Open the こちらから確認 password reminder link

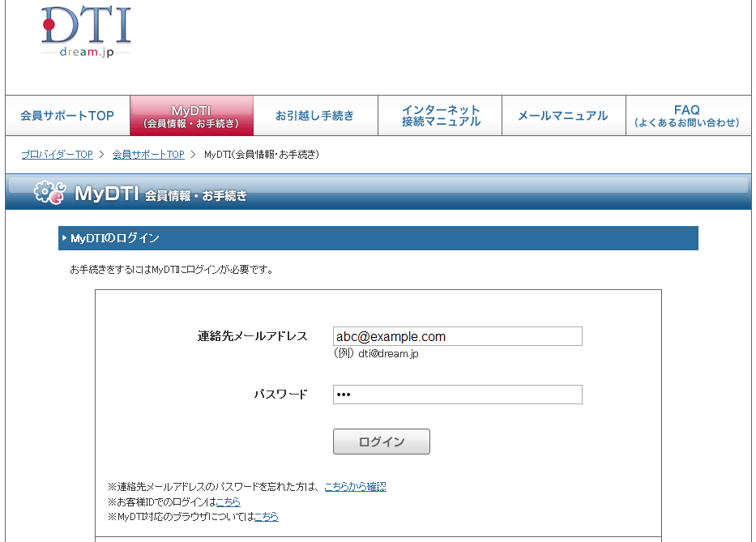coord(356,487)
